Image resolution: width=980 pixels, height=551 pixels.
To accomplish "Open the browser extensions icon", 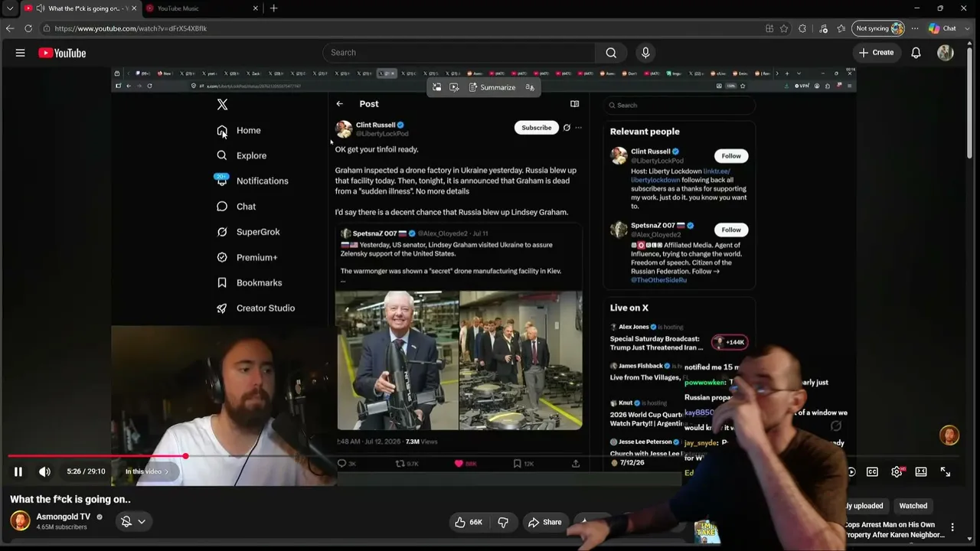I will (802, 28).
